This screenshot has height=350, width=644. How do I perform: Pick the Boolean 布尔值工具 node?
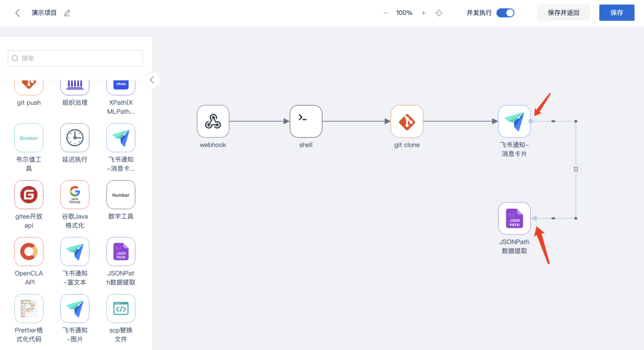[29, 138]
